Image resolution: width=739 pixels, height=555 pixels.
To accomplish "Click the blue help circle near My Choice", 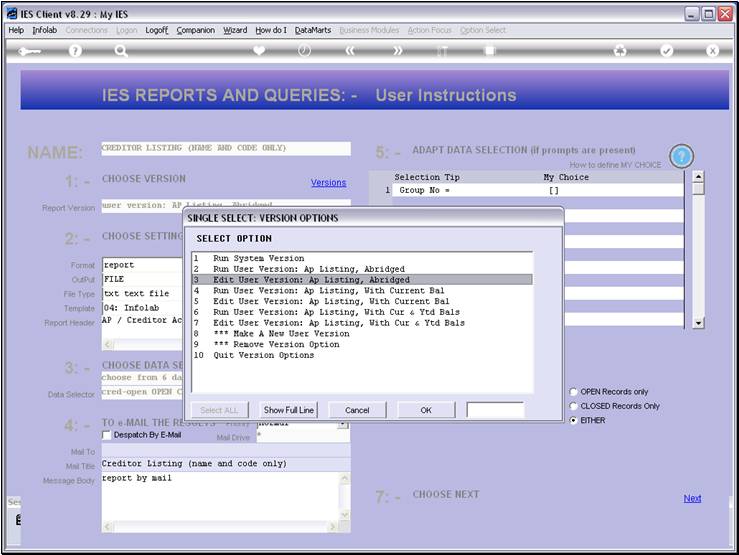I will click(681, 156).
